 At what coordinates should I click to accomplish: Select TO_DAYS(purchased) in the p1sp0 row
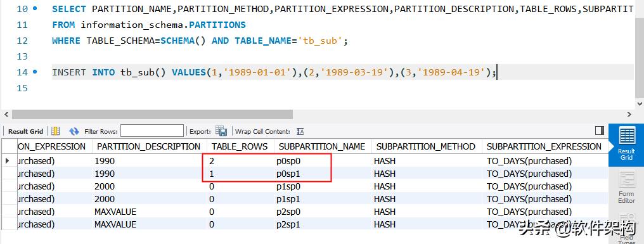(x=529, y=186)
